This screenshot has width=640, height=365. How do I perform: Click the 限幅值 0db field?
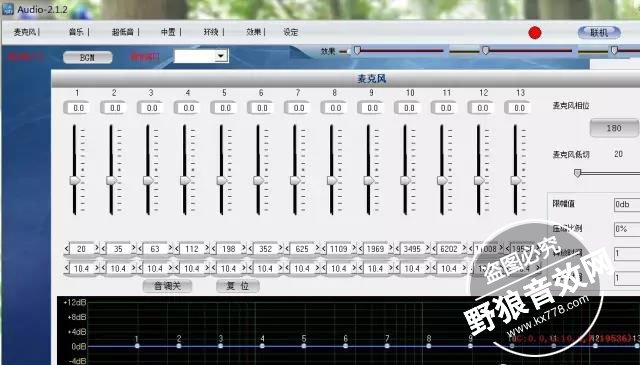click(627, 204)
